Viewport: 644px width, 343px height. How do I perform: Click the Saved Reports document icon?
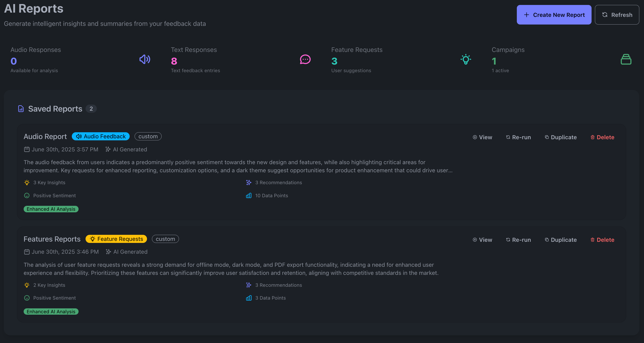21,109
